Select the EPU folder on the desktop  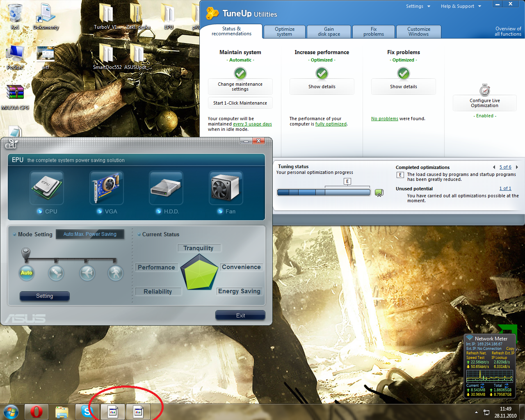coord(169,17)
